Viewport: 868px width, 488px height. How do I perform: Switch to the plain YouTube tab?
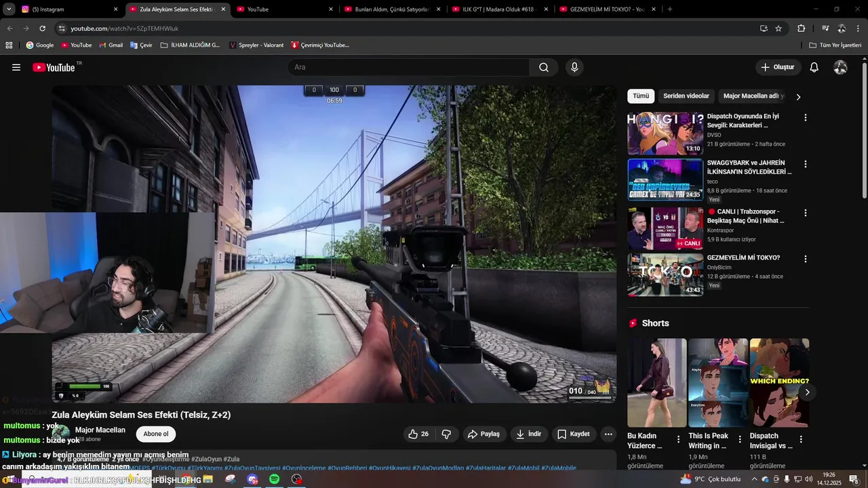pyautogui.click(x=285, y=9)
